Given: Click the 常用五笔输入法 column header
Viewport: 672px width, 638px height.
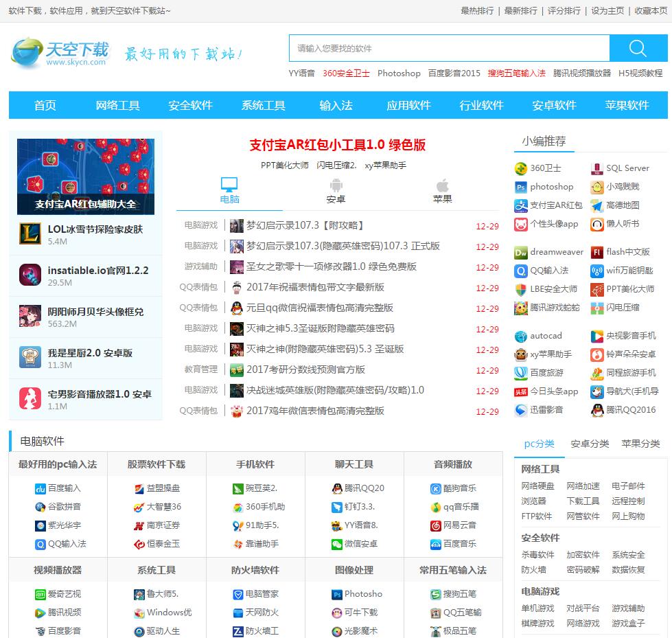Looking at the screenshot, I should pos(453,570).
